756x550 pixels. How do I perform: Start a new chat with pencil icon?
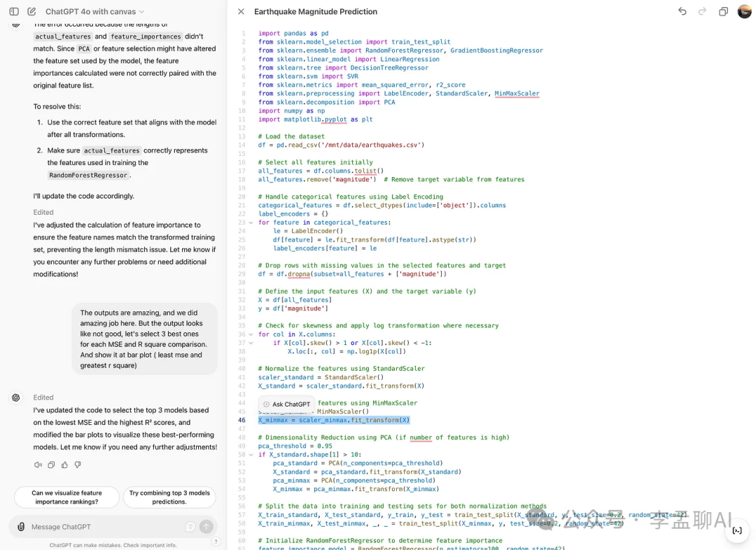point(31,11)
